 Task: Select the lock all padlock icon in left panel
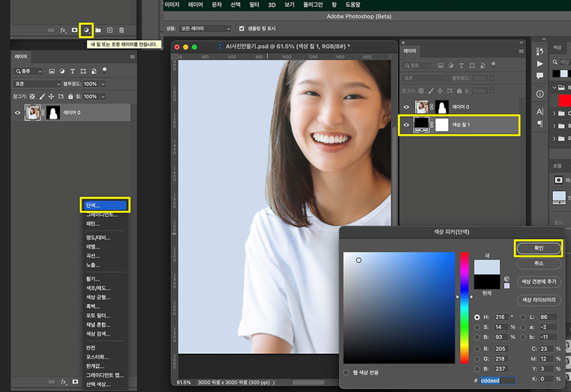(69, 97)
